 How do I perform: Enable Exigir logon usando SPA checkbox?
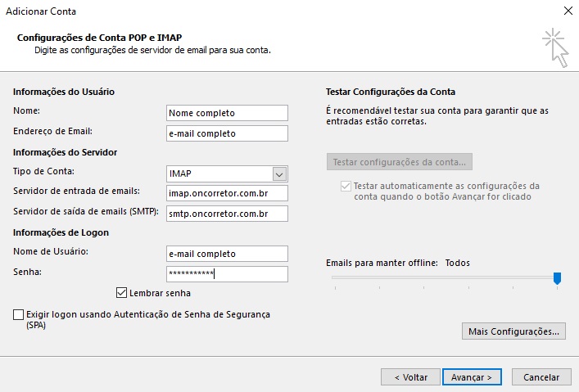coord(18,314)
